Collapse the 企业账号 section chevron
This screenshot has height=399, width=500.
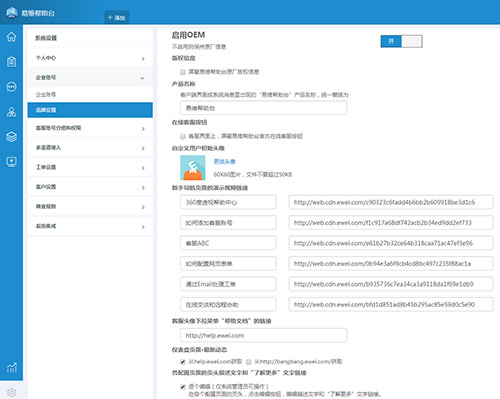(142, 78)
